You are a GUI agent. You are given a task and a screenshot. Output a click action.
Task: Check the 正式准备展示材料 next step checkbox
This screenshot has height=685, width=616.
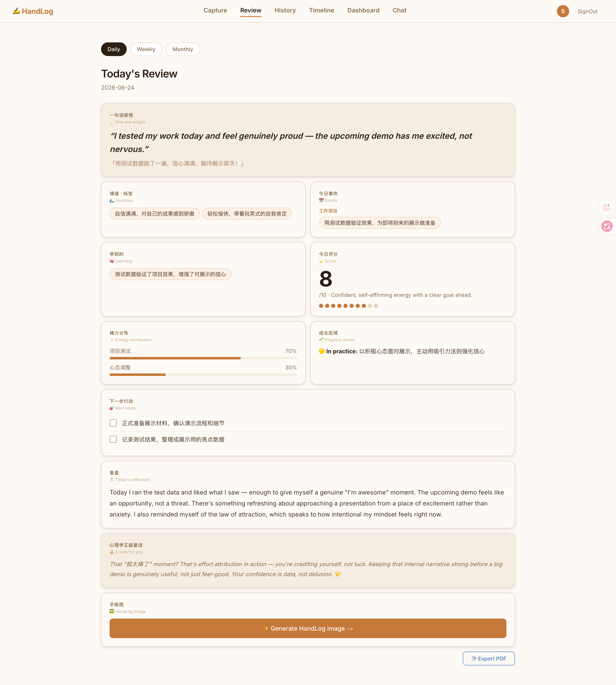[x=113, y=423]
